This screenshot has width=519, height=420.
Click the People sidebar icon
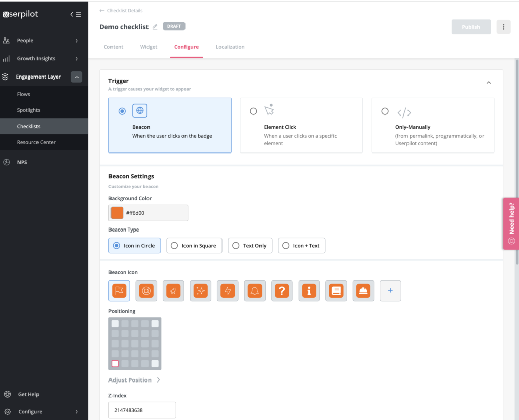[6, 41]
